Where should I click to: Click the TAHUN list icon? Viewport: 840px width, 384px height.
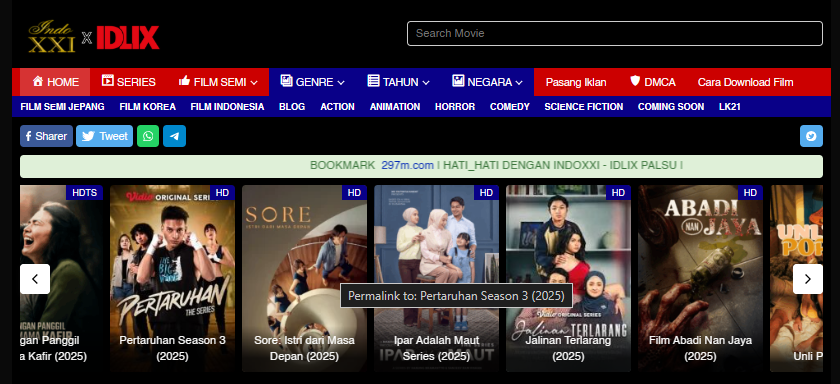373,81
